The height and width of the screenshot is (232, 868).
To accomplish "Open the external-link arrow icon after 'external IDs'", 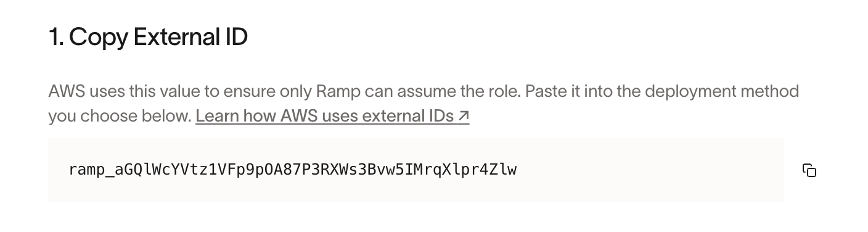I will (x=464, y=116).
